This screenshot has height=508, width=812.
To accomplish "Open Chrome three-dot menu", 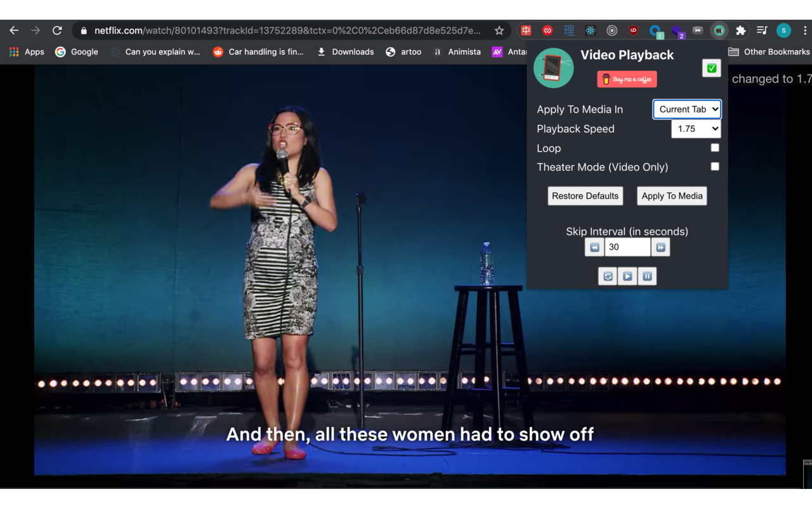I will [804, 30].
